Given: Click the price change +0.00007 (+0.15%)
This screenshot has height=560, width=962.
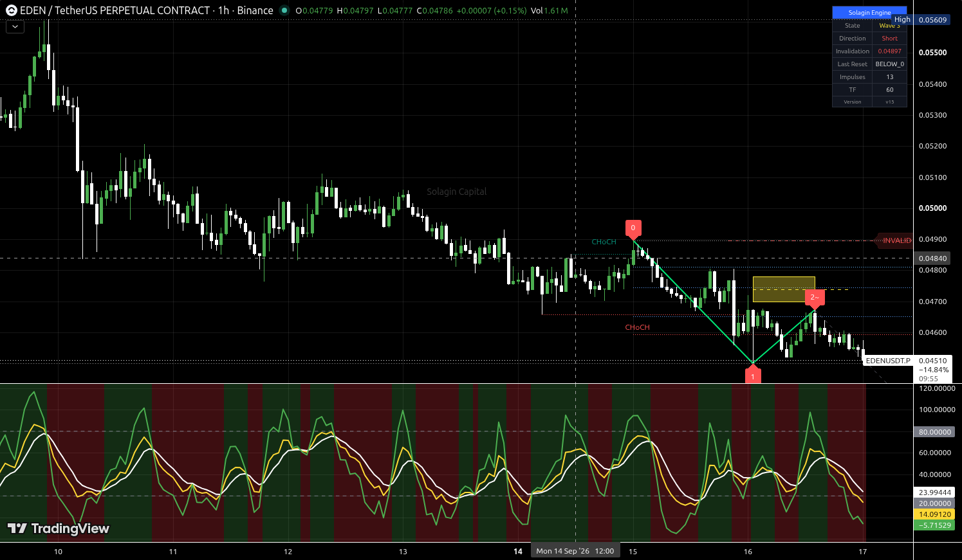Looking at the screenshot, I should pyautogui.click(x=492, y=10).
